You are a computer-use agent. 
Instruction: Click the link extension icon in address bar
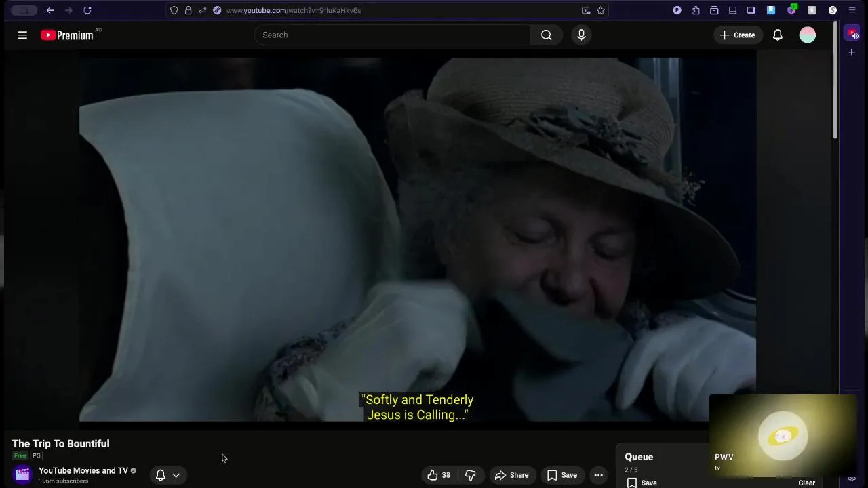click(x=217, y=10)
